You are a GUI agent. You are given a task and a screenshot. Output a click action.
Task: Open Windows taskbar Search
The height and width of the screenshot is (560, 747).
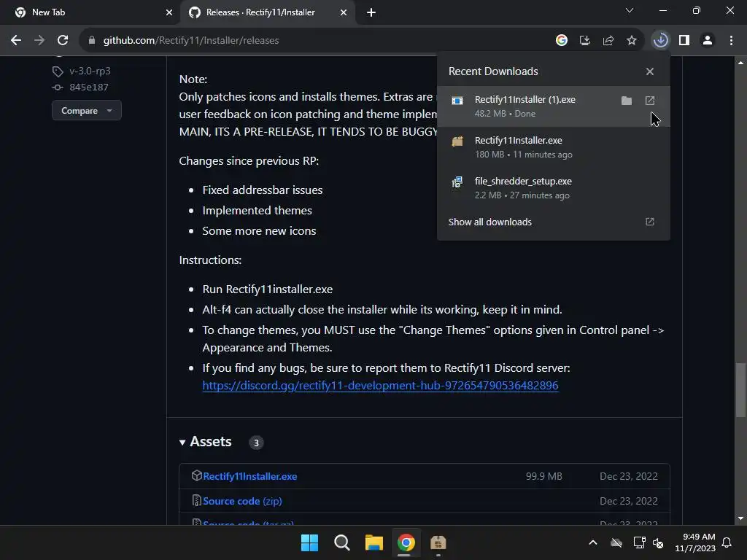[341, 542]
